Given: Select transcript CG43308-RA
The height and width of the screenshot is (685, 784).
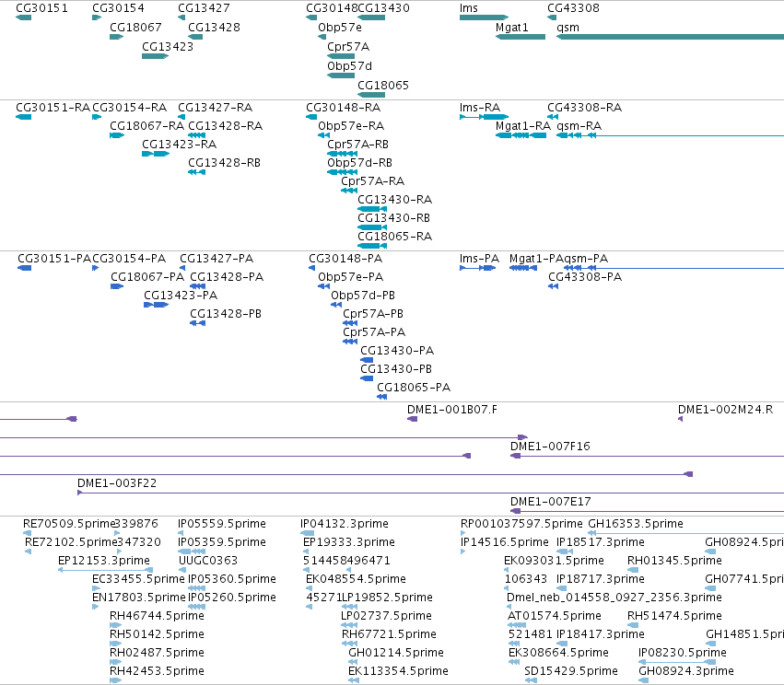Looking at the screenshot, I should (553, 117).
